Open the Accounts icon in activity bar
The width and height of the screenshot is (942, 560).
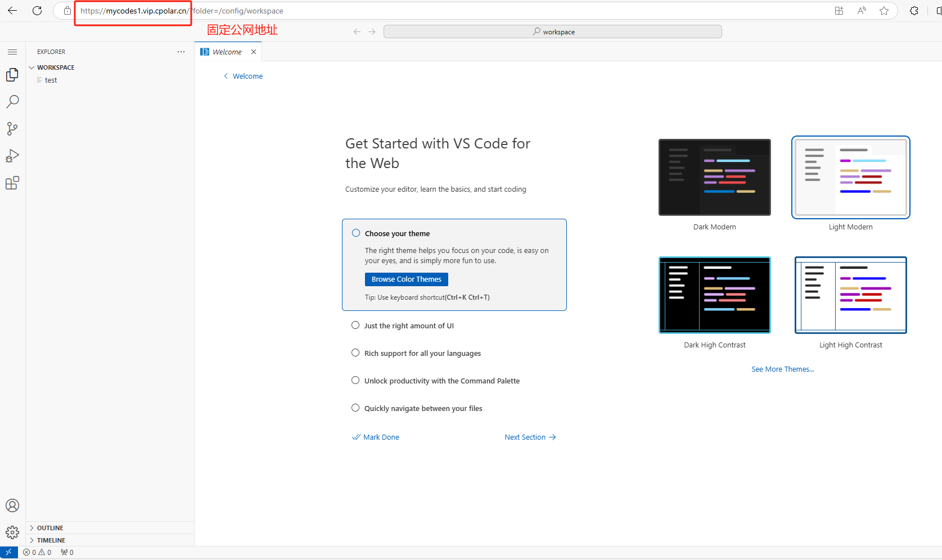(12, 505)
